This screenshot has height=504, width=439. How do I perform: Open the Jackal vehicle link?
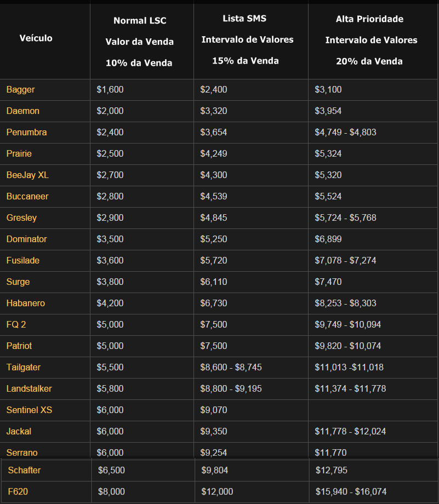tap(19, 431)
